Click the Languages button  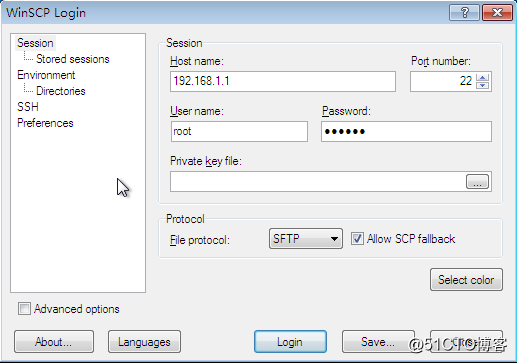(144, 342)
